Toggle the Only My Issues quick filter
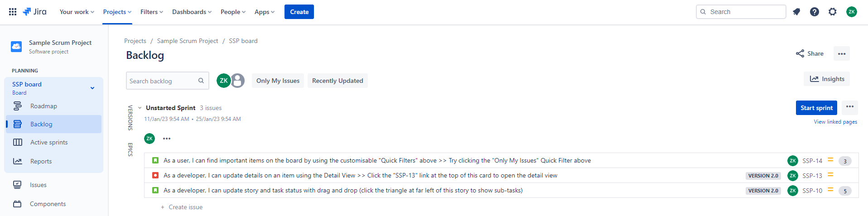 tap(278, 81)
